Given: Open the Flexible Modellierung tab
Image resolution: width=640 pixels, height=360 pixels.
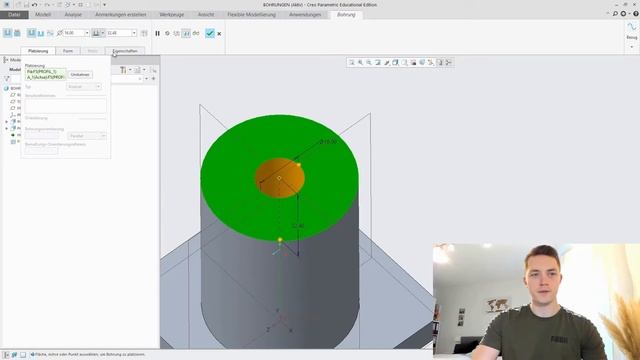Looking at the screenshot, I should [251, 15].
